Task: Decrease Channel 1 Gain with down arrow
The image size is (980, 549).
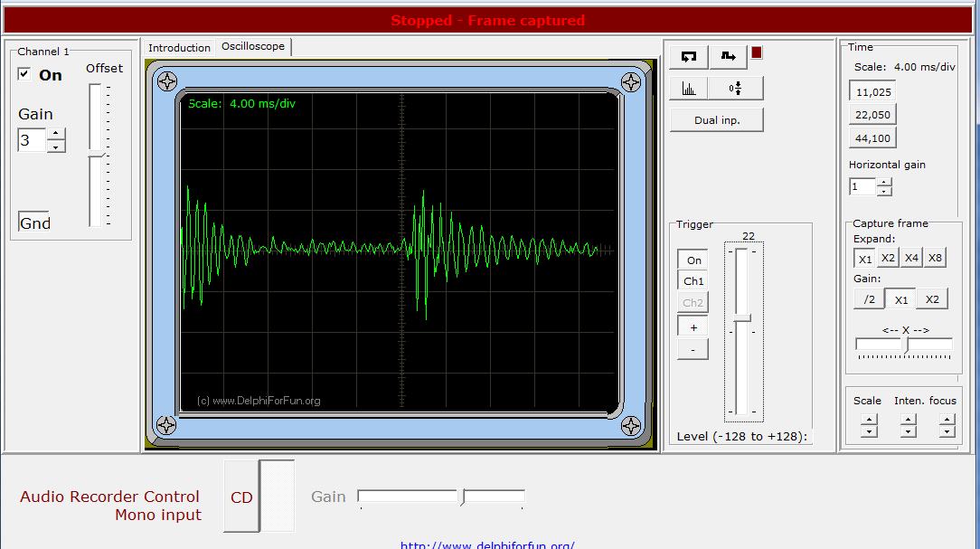Action: click(x=56, y=147)
